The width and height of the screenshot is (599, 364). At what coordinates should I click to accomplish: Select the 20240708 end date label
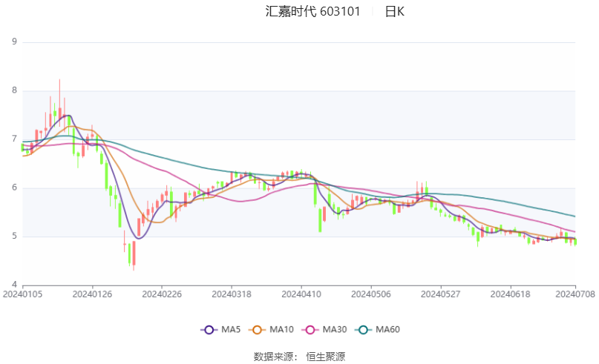click(575, 294)
